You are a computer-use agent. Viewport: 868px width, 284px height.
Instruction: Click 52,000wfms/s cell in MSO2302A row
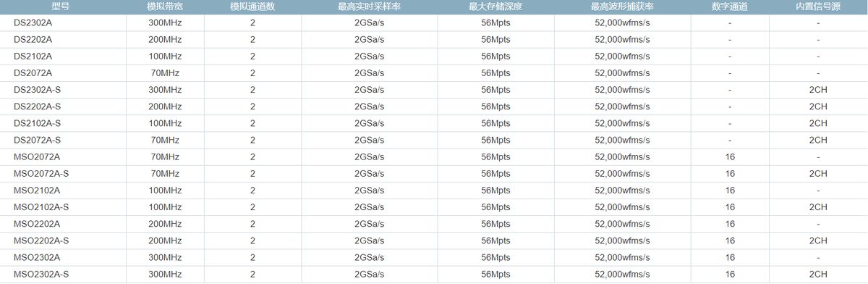[622, 256]
